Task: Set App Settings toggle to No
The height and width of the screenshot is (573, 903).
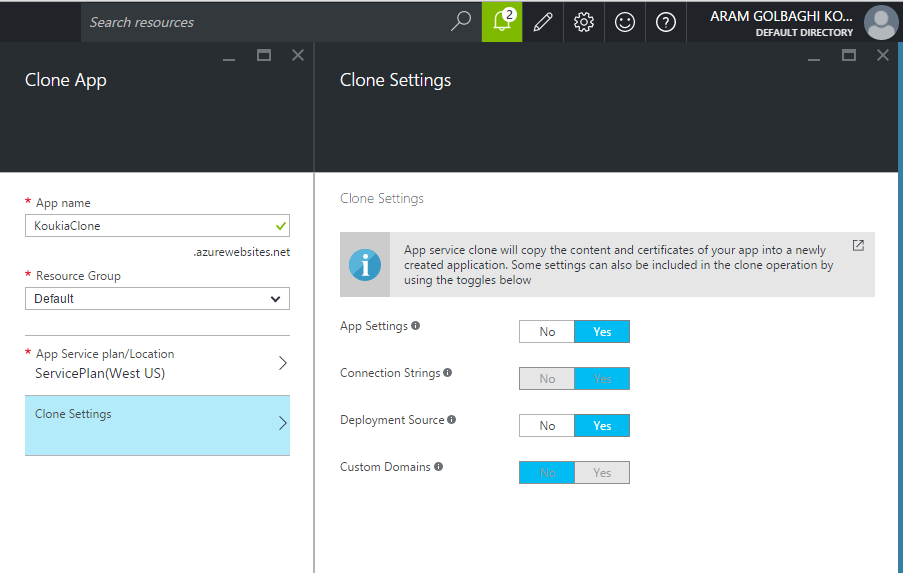Action: [x=547, y=332]
